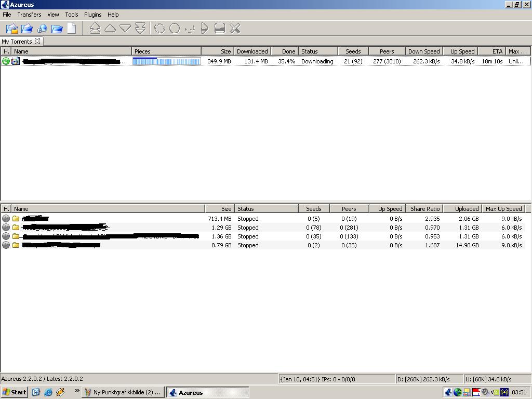Close the My Torrents tab

click(x=37, y=41)
